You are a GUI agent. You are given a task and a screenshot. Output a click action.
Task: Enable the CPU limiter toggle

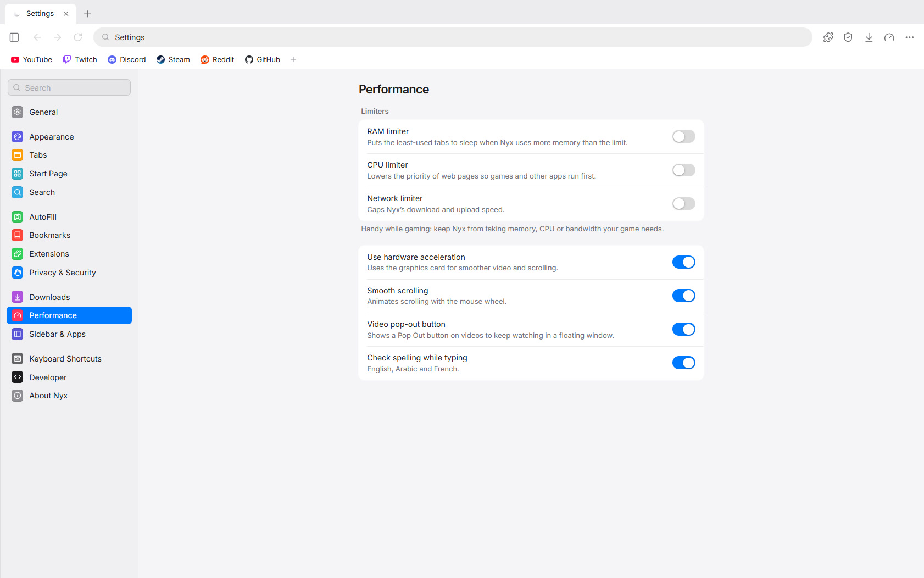(x=684, y=170)
